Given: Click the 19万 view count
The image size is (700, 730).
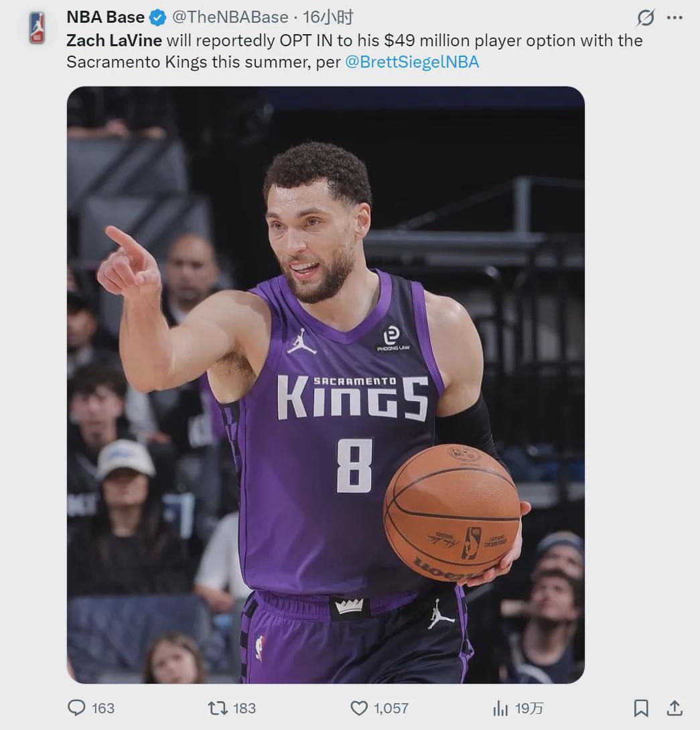Looking at the screenshot, I should (x=529, y=708).
